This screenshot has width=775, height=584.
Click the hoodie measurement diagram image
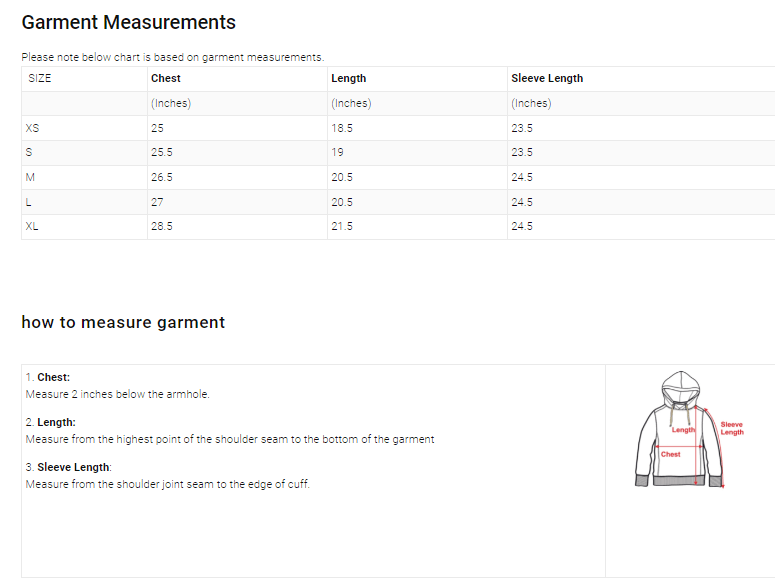[690, 430]
